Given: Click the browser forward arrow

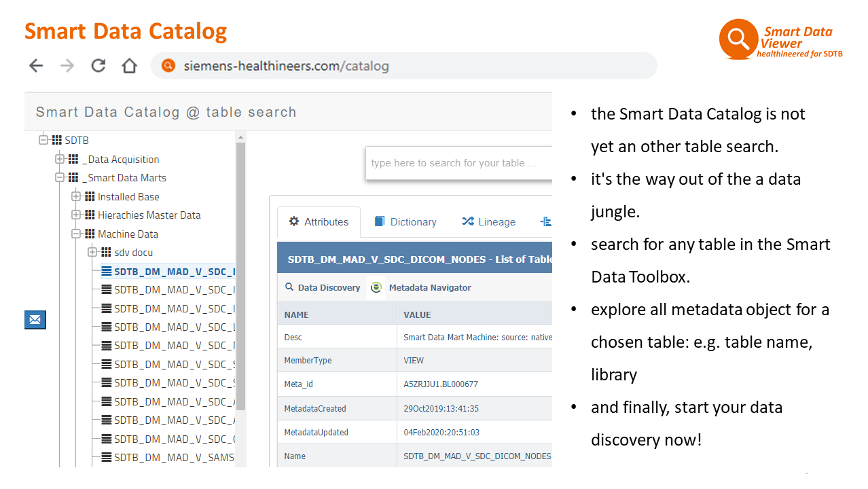Looking at the screenshot, I should [x=67, y=66].
